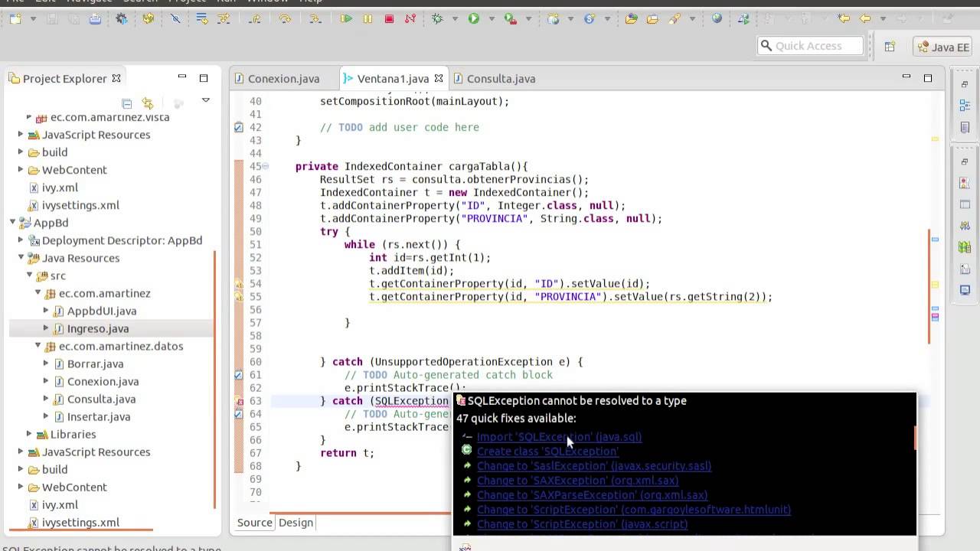980x551 pixels.
Task: Click the Last Edit Location arrow icon
Action: 844,19
